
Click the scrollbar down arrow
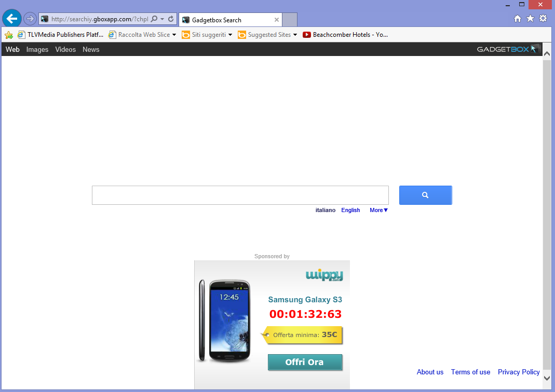pos(547,378)
